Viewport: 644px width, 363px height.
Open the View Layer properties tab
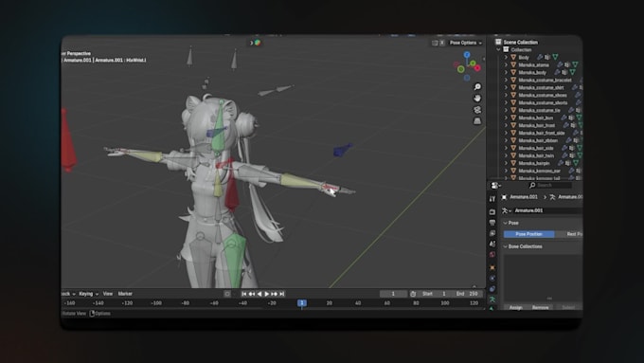(x=492, y=233)
